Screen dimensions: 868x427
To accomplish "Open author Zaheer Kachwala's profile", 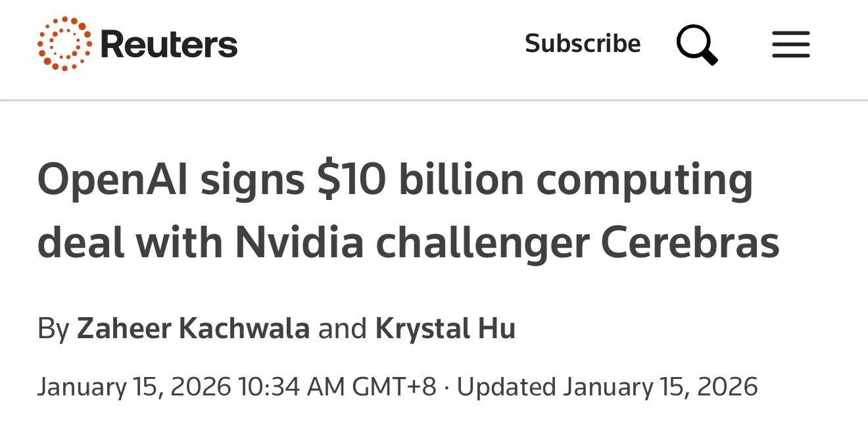I will coord(193,328).
